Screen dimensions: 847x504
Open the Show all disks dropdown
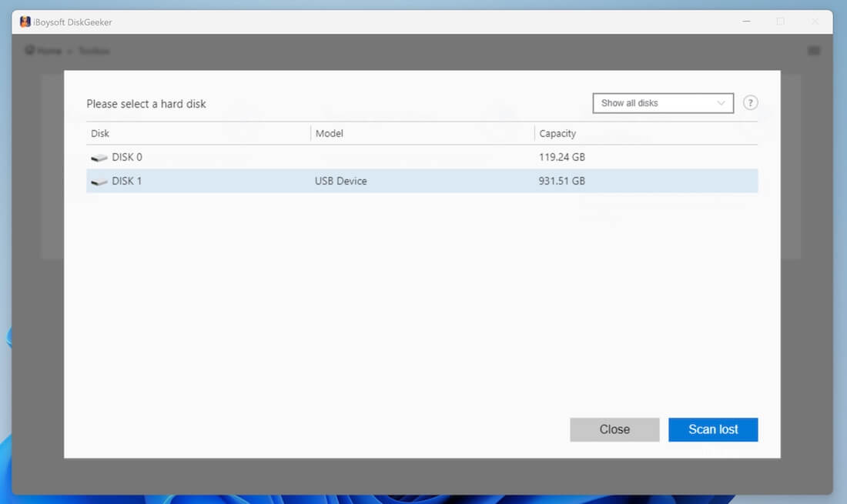click(x=663, y=103)
